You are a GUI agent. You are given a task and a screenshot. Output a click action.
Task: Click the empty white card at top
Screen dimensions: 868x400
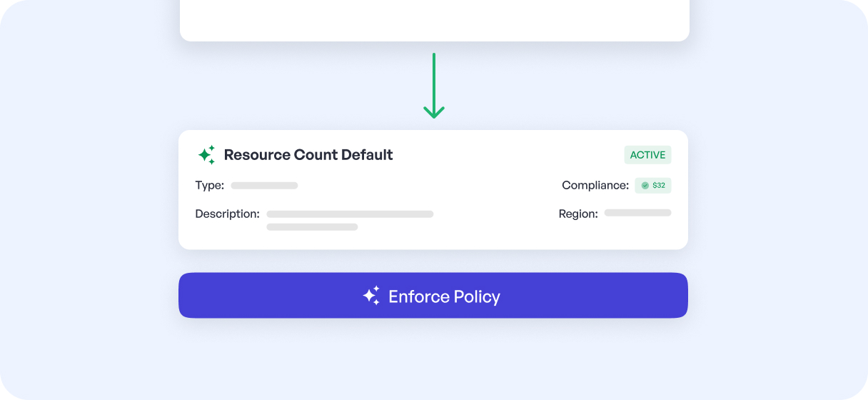pos(434,18)
